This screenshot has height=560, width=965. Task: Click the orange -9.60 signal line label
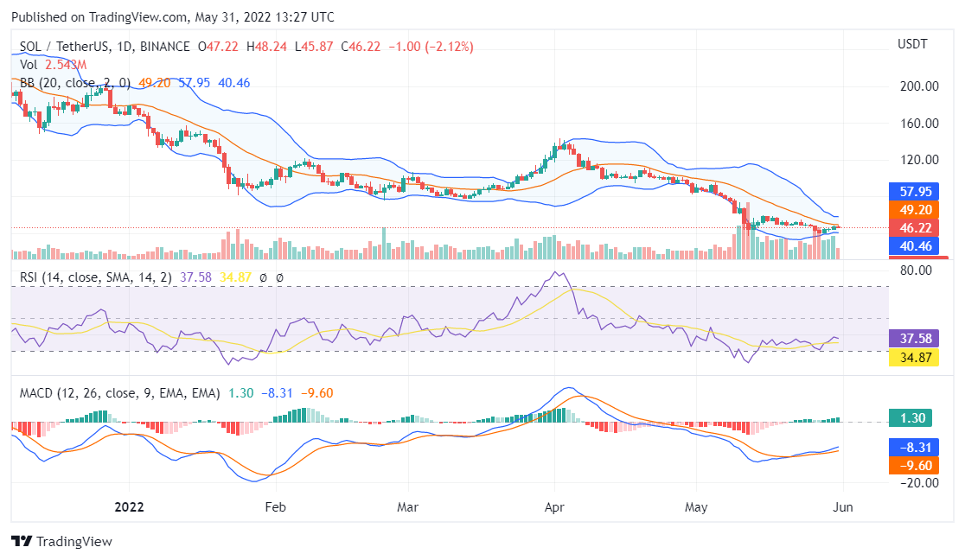916,466
